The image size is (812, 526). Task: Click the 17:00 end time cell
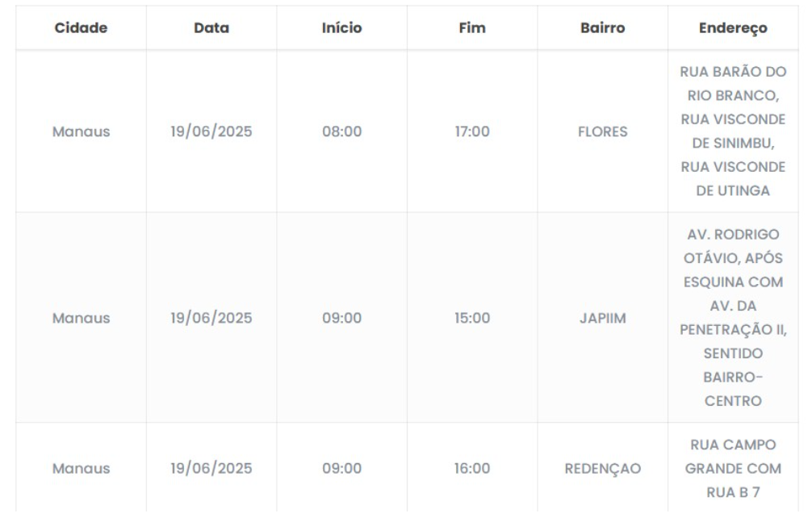[x=472, y=131]
